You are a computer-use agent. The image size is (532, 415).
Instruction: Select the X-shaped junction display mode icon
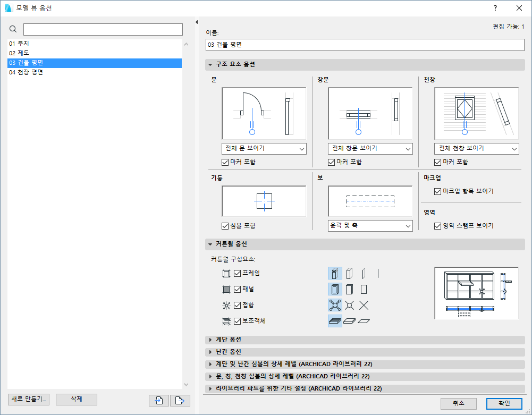(x=363, y=305)
